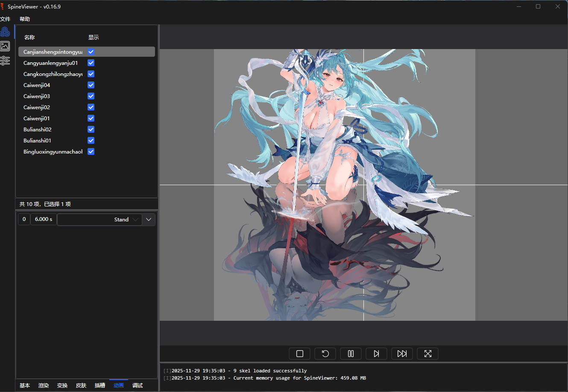The height and width of the screenshot is (392, 568).
Task: Select the Cangyuanlengyanju01 row
Action: (87, 63)
